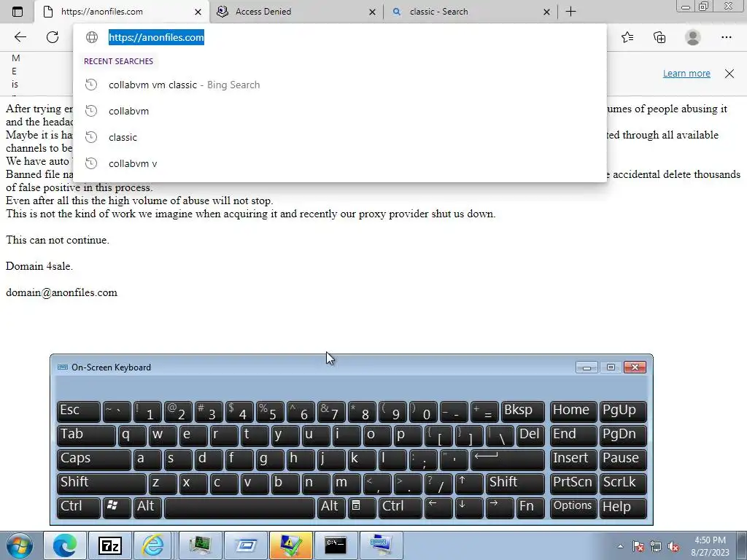747x560 pixels.
Task: Toggle the right Shift key on the keyboard
Action: coord(515,483)
